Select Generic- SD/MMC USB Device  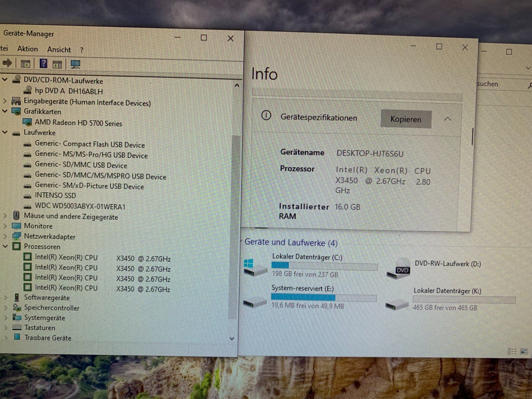pyautogui.click(x=81, y=165)
